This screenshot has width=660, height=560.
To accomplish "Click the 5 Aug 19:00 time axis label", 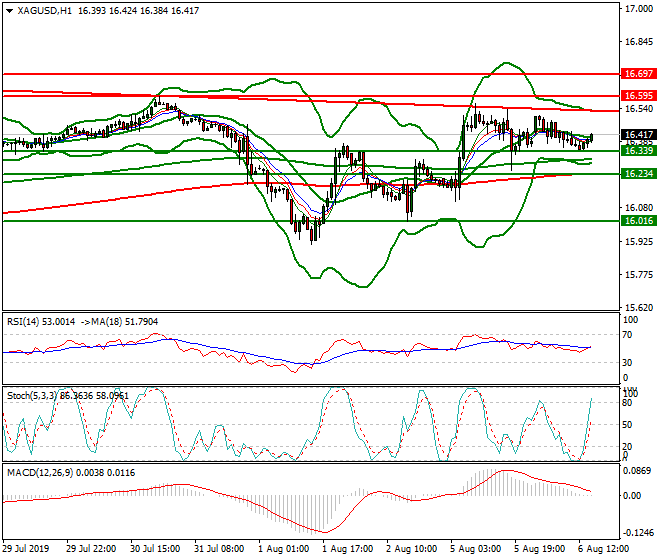I will pos(540,549).
